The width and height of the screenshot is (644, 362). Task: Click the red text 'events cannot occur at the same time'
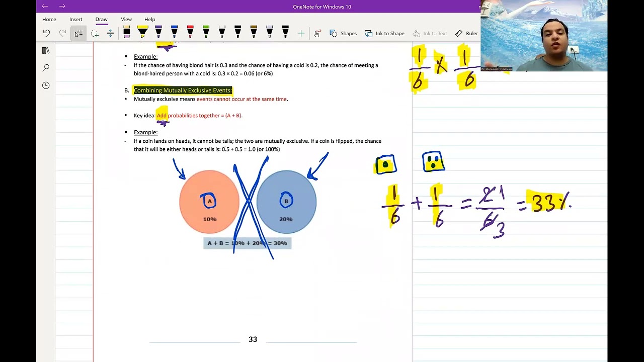(242, 99)
